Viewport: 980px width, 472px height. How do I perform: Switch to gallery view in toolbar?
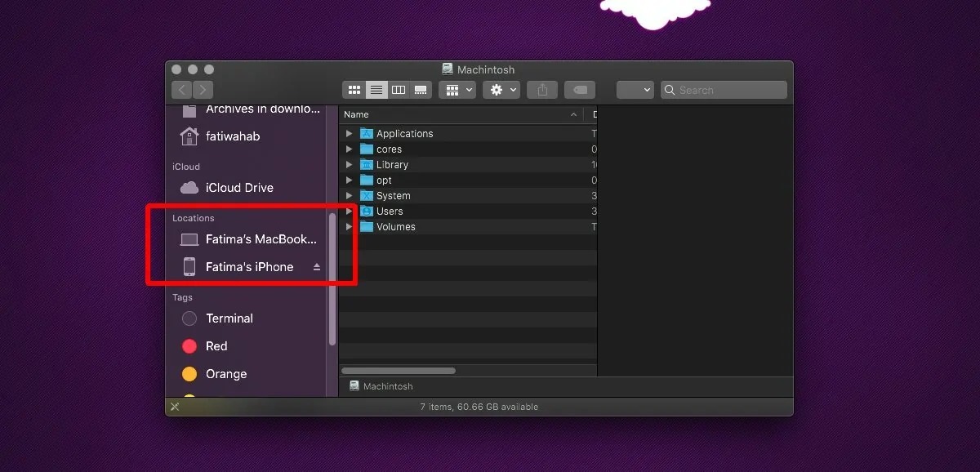coord(421,90)
